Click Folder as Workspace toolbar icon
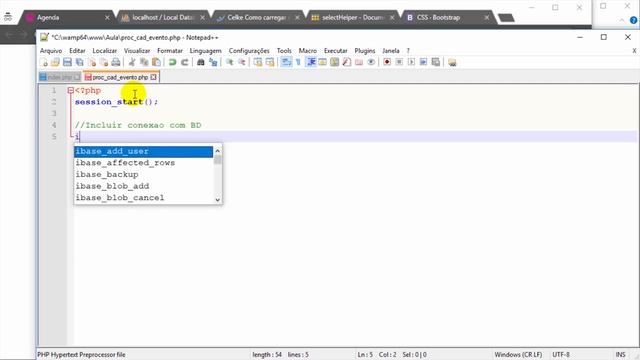Screen dimensions: 640x360 [359, 62]
